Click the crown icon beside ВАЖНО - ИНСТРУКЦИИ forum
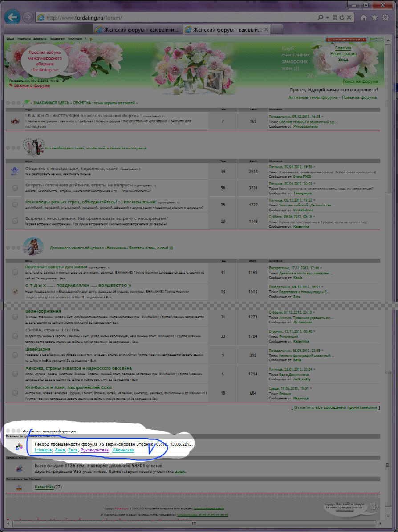This screenshot has height=532, width=398. 15,121
